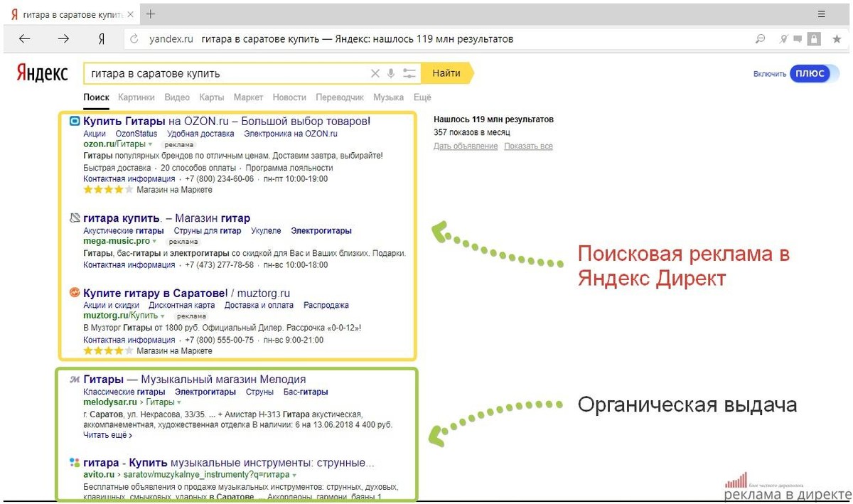Click the muztorg orange favicon
Screen dimensions: 853x504
pyautogui.click(x=75, y=293)
